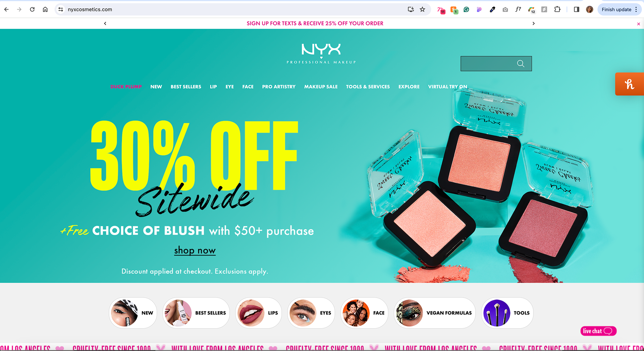The height and width of the screenshot is (351, 644).
Task: Bookmark this page with the star icon
Action: click(x=423, y=9)
